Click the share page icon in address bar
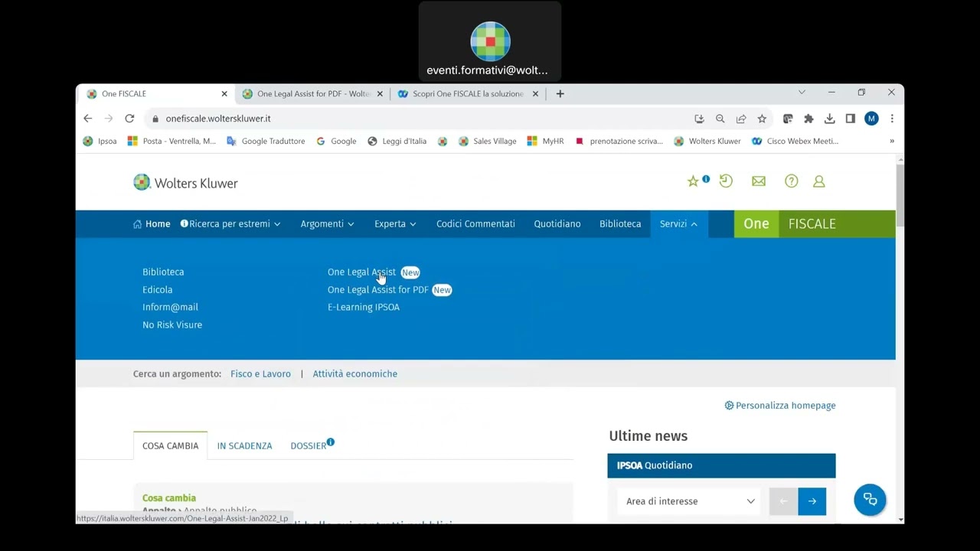 click(741, 119)
